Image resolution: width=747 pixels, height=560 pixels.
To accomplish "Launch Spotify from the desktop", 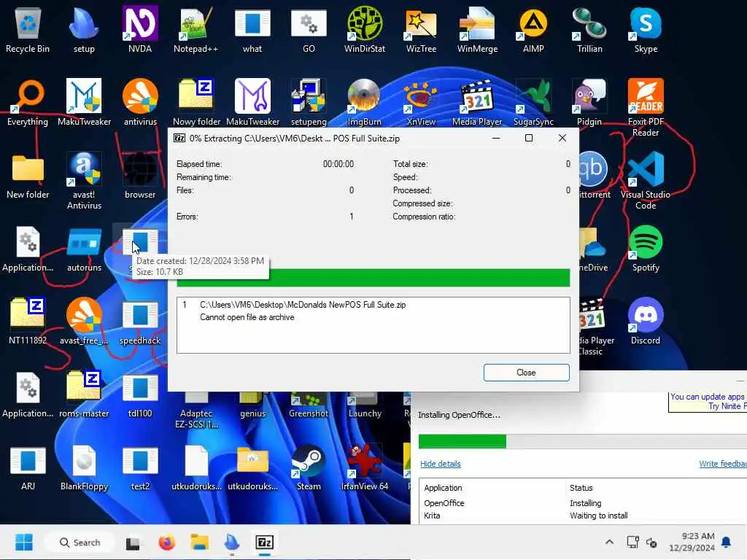I will click(646, 249).
